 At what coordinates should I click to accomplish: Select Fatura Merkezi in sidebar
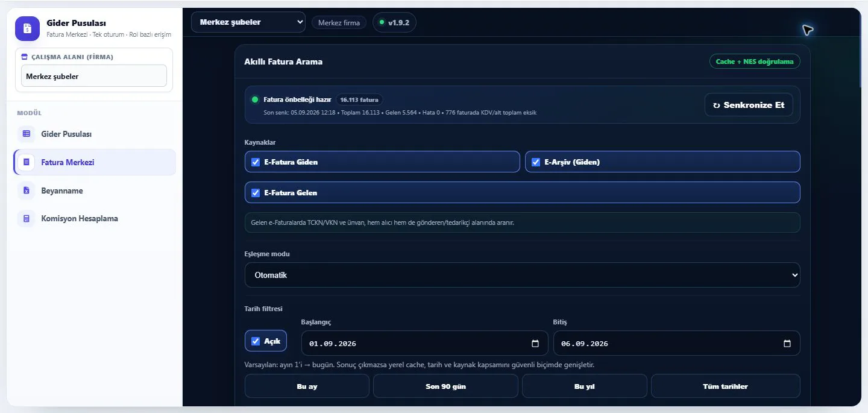pyautogui.click(x=95, y=162)
